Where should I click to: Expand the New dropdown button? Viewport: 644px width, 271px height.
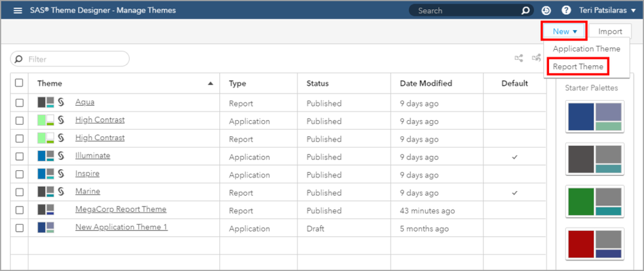coord(563,31)
